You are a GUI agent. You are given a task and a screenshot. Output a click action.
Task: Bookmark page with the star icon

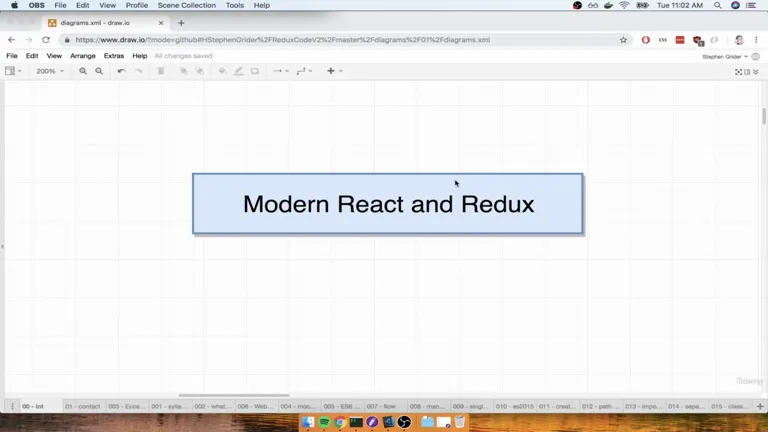point(623,40)
